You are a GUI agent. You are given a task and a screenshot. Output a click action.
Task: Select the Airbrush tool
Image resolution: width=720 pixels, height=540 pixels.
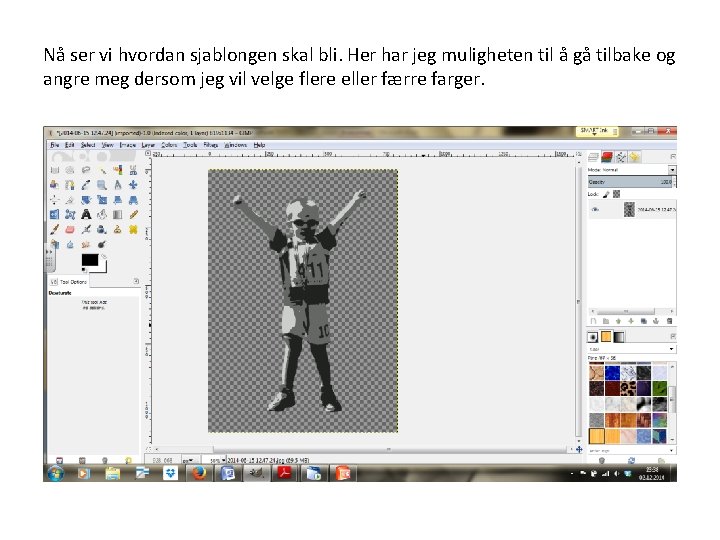(86, 229)
